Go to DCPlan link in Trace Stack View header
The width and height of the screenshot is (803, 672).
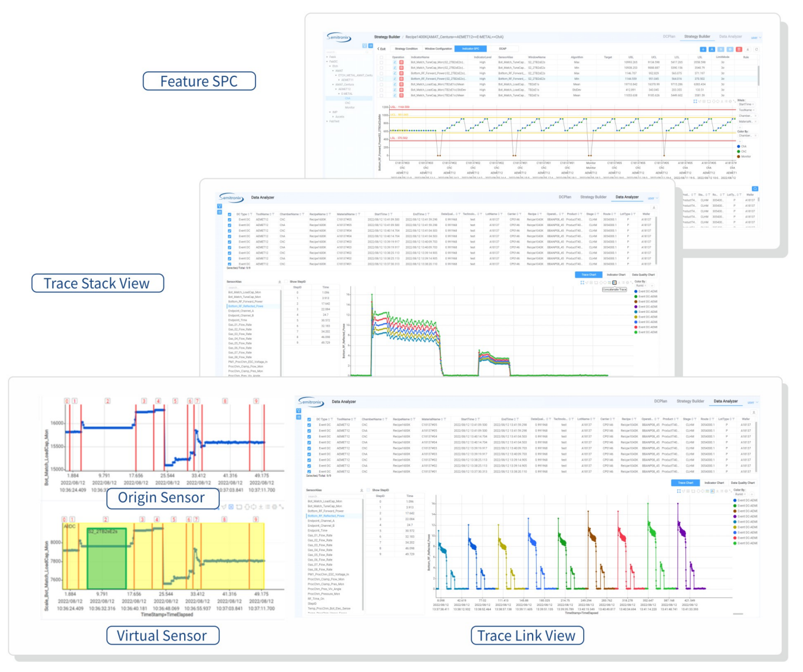[565, 197]
